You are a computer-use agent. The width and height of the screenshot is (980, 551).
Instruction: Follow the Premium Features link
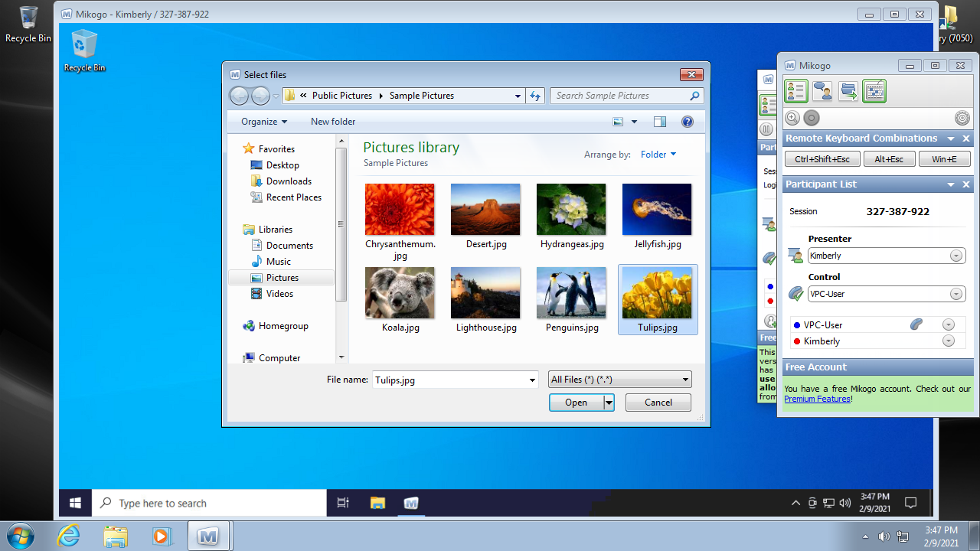[817, 399]
